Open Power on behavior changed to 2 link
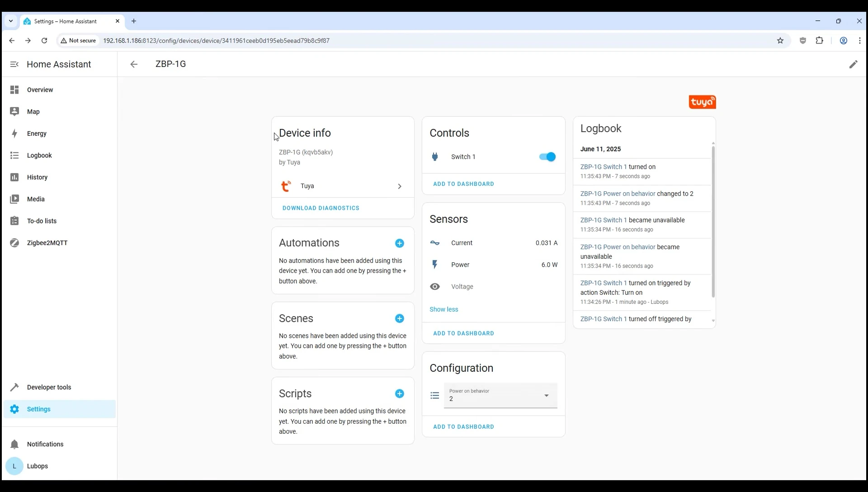This screenshot has width=868, height=492. (x=618, y=194)
